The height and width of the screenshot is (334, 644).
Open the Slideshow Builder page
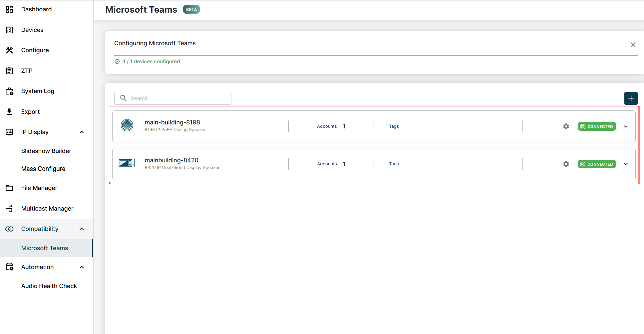tap(46, 151)
